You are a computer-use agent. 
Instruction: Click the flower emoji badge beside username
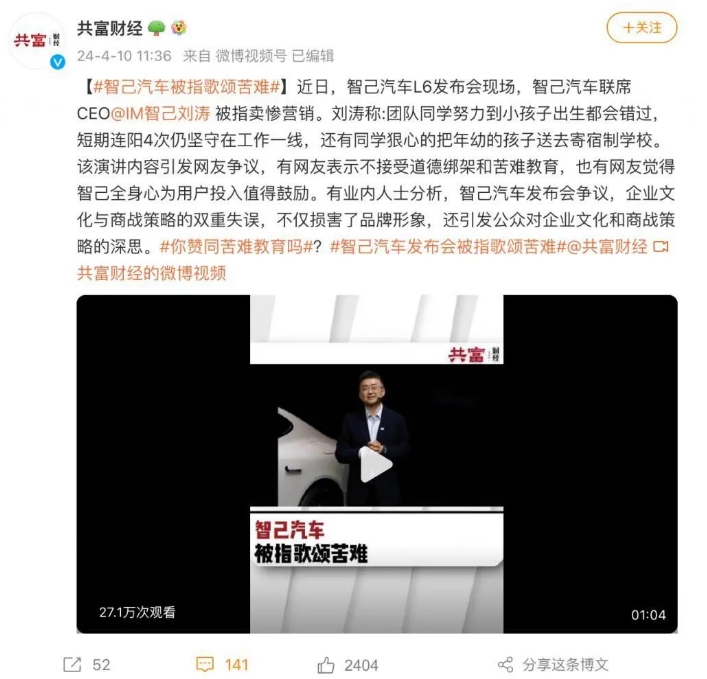(179, 28)
